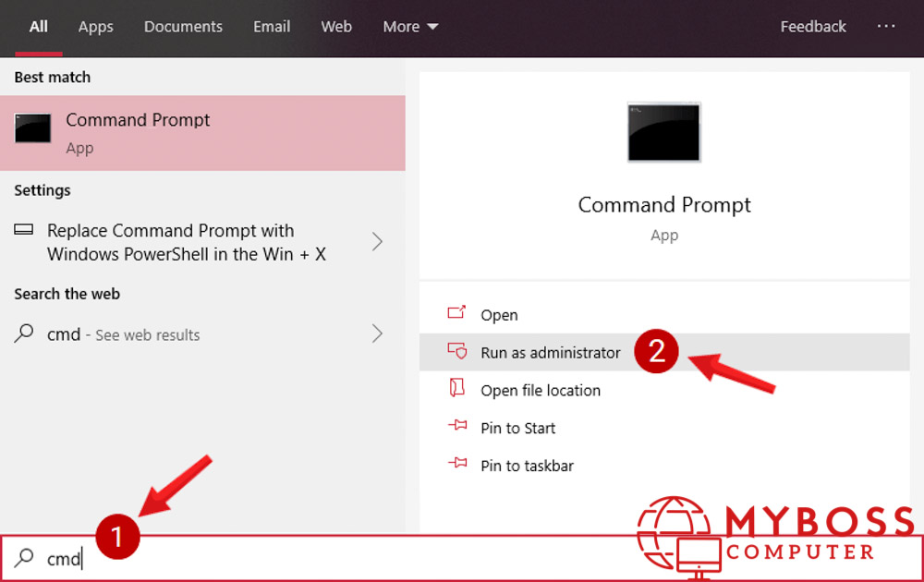Open the Feedback link
The image size is (924, 582).
[x=812, y=27]
